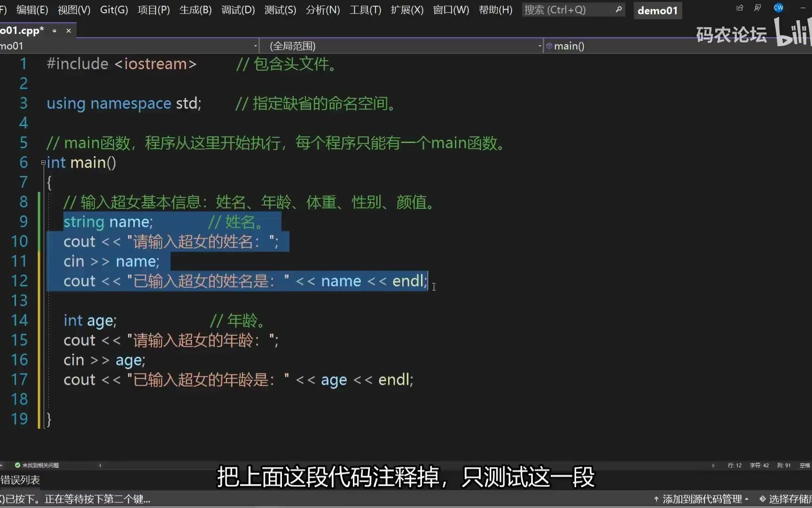812x508 pixels.
Task: Click the 列: 91 column indicator
Action: 784,465
